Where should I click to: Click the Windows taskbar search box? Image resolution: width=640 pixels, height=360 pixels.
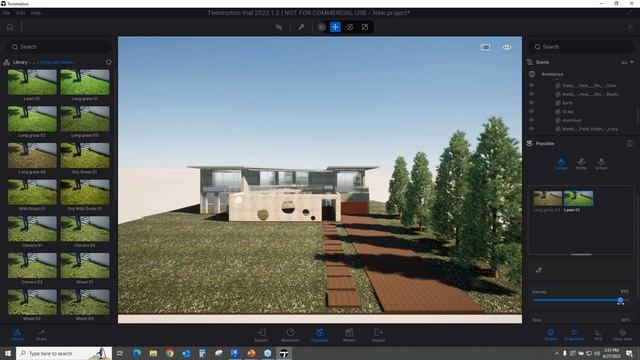[x=64, y=353]
